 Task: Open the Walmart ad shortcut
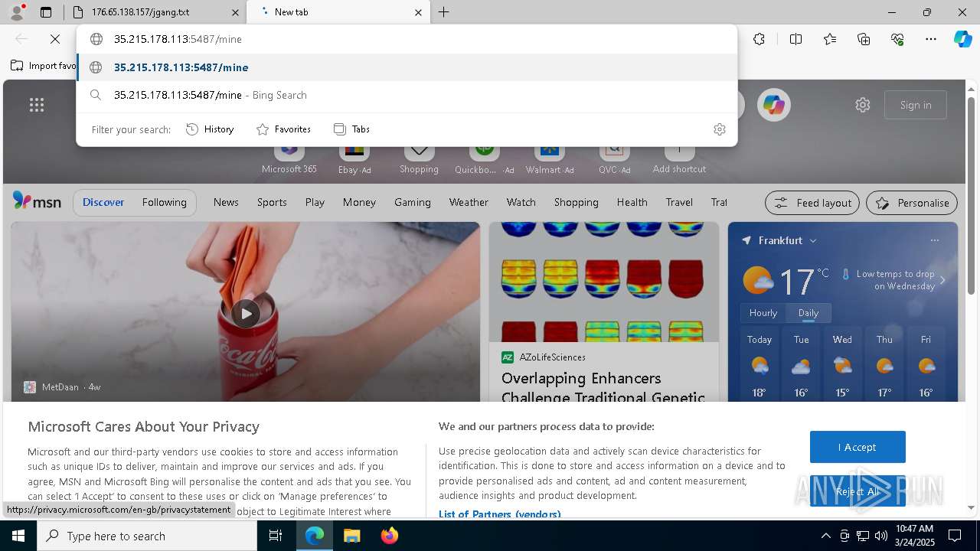pyautogui.click(x=549, y=159)
